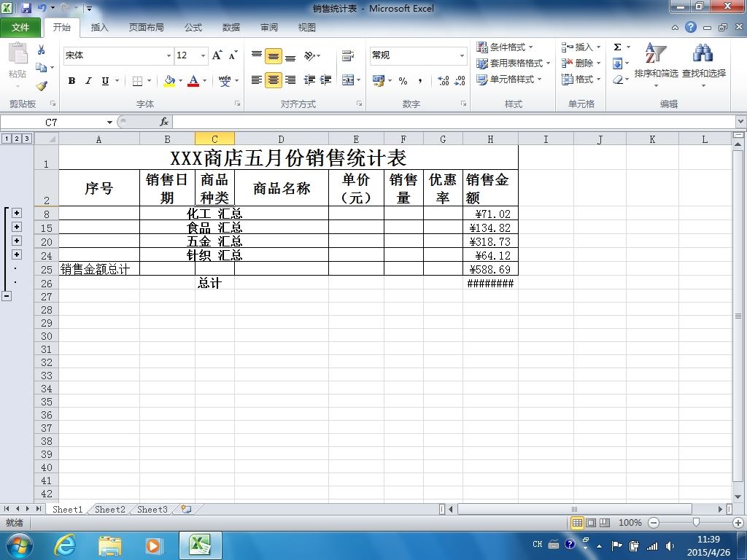Click the Copy icon in clipboard group

pyautogui.click(x=42, y=68)
